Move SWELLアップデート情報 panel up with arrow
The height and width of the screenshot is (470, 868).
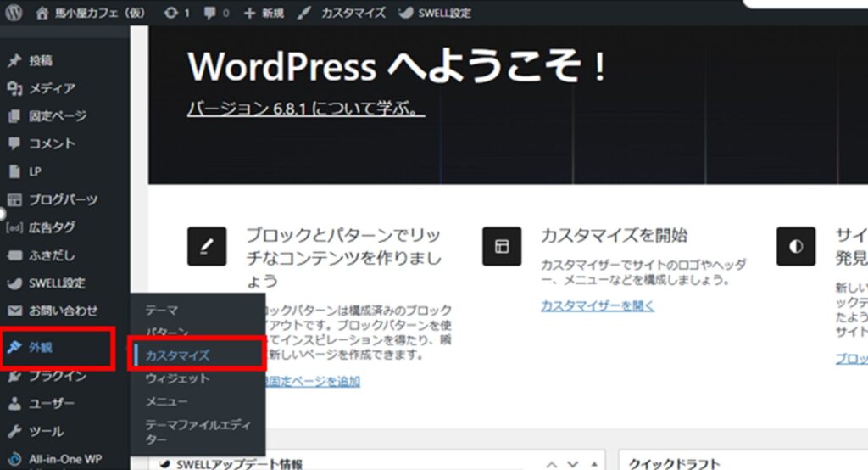point(551,464)
